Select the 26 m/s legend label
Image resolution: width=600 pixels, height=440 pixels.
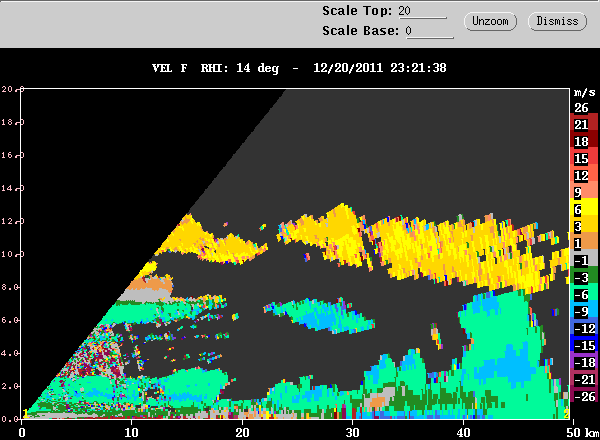tap(581, 108)
